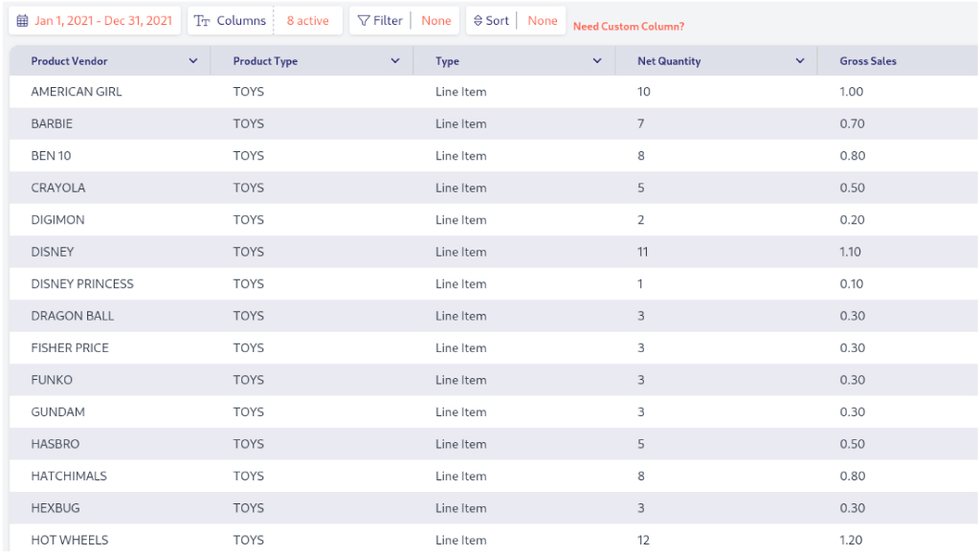Viewport: 980px width, 555px height.
Task: Click the Gross Sales value 1.10 for DISNEY
Action: [x=851, y=252]
